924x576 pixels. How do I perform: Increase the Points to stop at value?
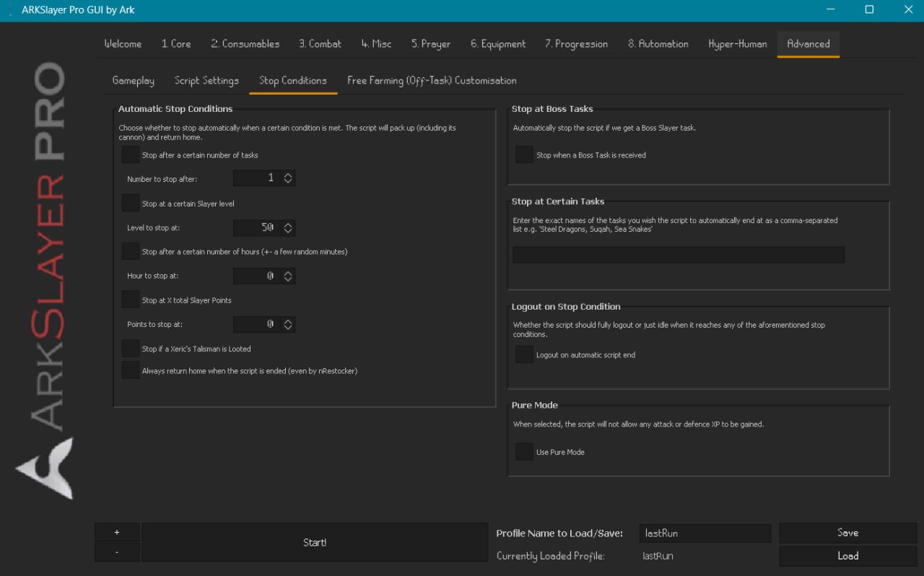288,321
